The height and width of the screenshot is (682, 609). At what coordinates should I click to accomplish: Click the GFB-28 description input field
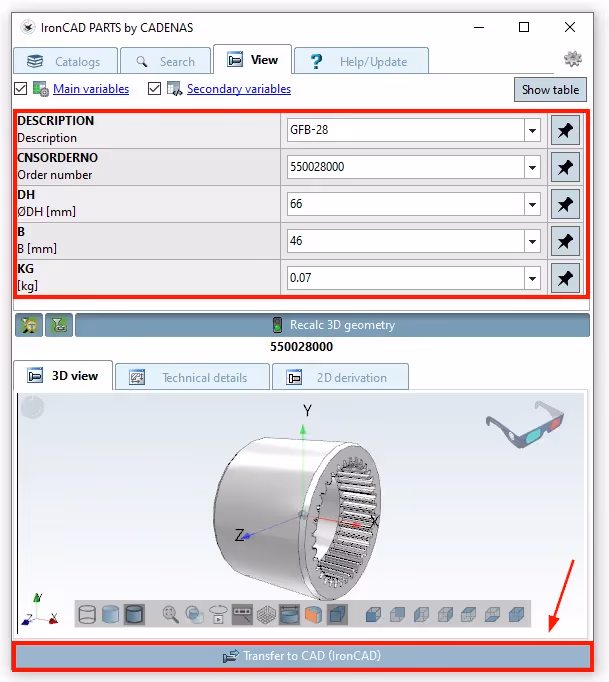pos(405,130)
